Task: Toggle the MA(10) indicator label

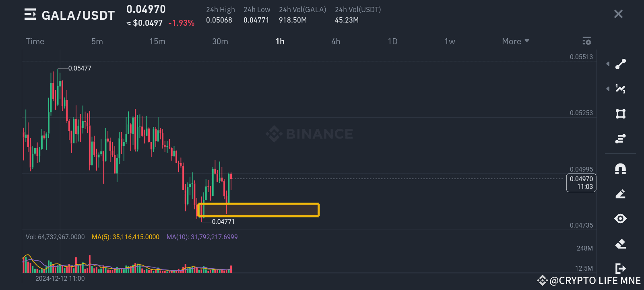Action: click(x=202, y=237)
